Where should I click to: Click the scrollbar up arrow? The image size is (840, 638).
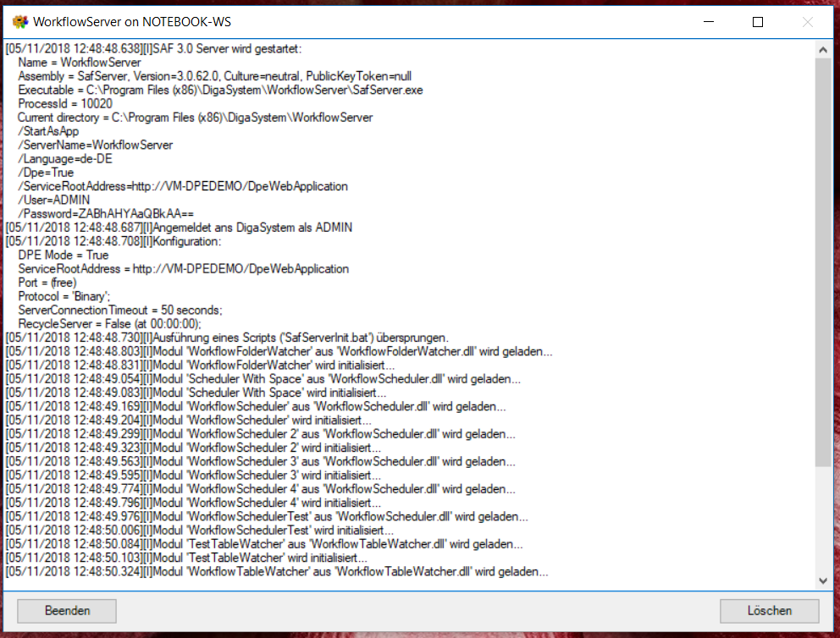(x=822, y=49)
